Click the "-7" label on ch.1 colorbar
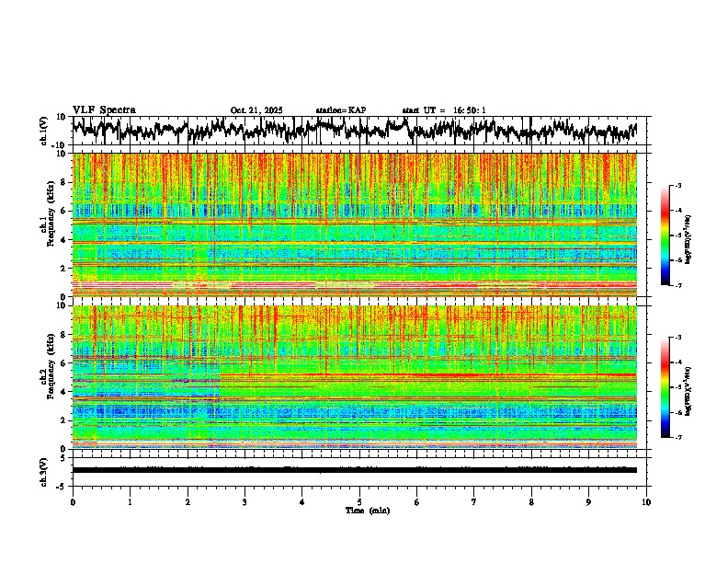Viewport: 728px width, 563px height. (677, 285)
